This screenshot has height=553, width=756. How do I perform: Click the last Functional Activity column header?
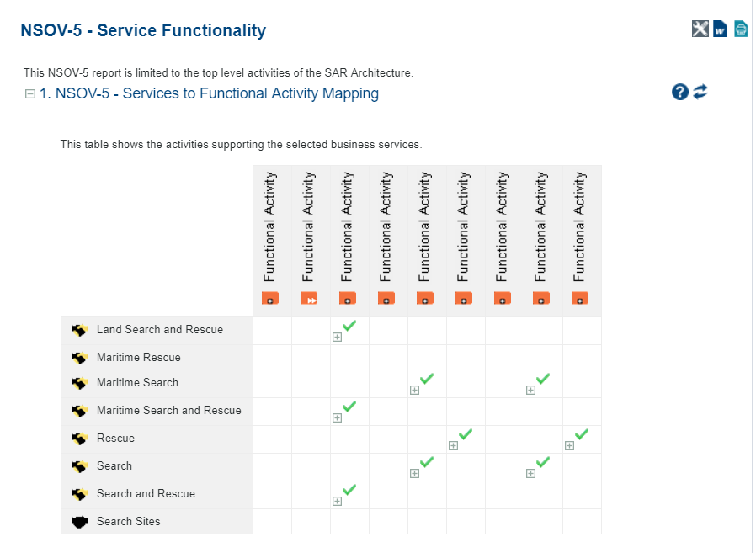pos(579,226)
